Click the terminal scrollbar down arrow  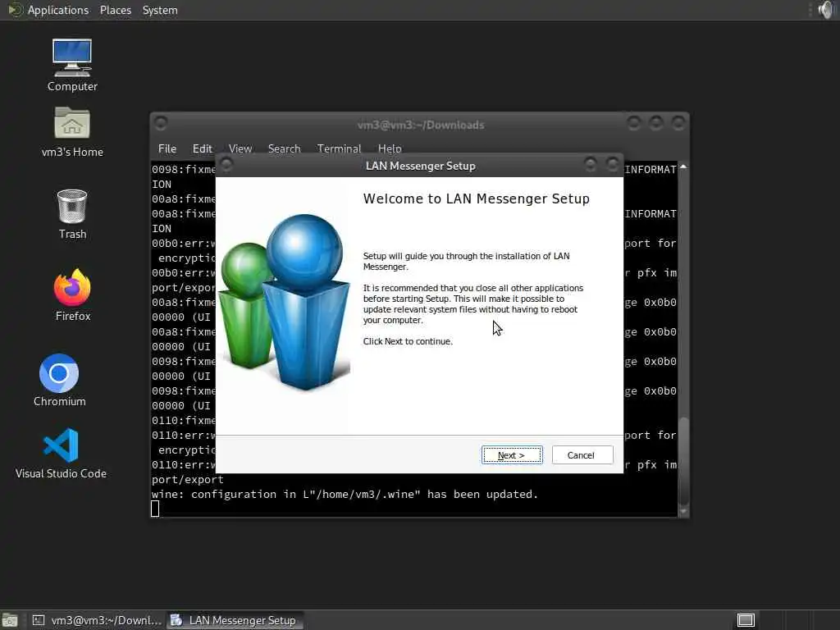[683, 510]
